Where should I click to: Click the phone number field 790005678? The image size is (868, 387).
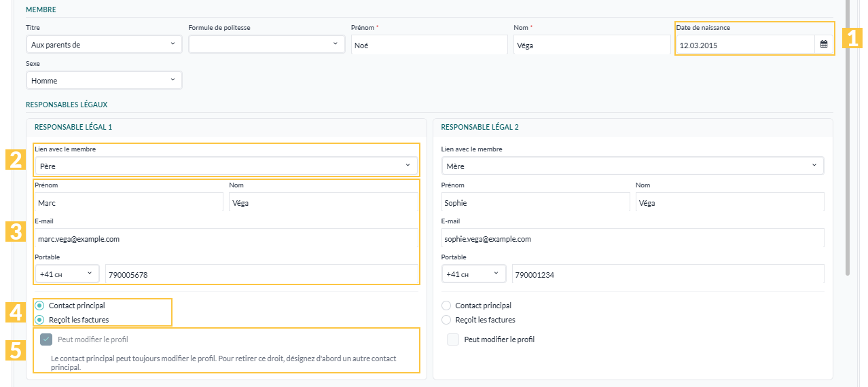(261, 274)
